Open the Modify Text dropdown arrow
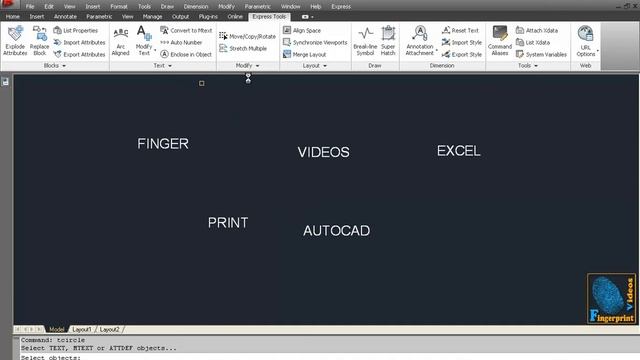 tap(155, 50)
